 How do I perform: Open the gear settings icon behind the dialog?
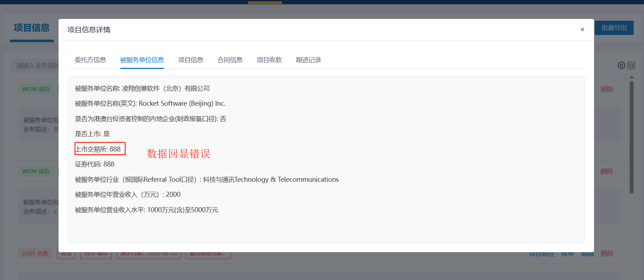(x=622, y=65)
